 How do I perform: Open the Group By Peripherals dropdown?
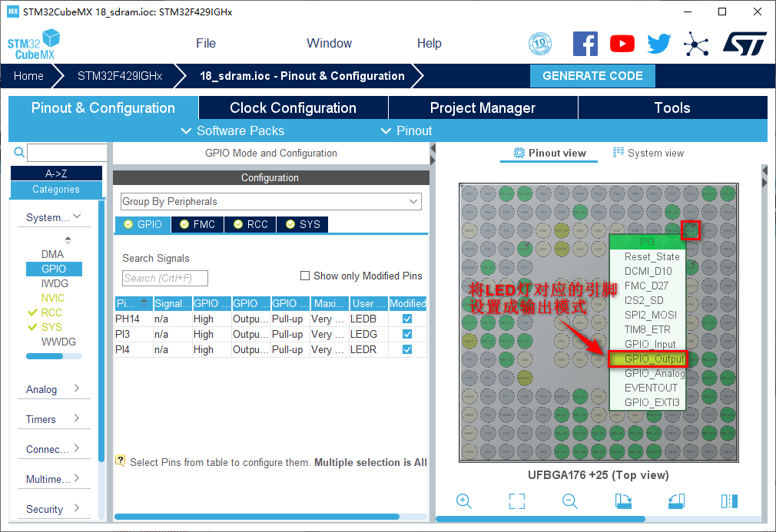tap(271, 202)
